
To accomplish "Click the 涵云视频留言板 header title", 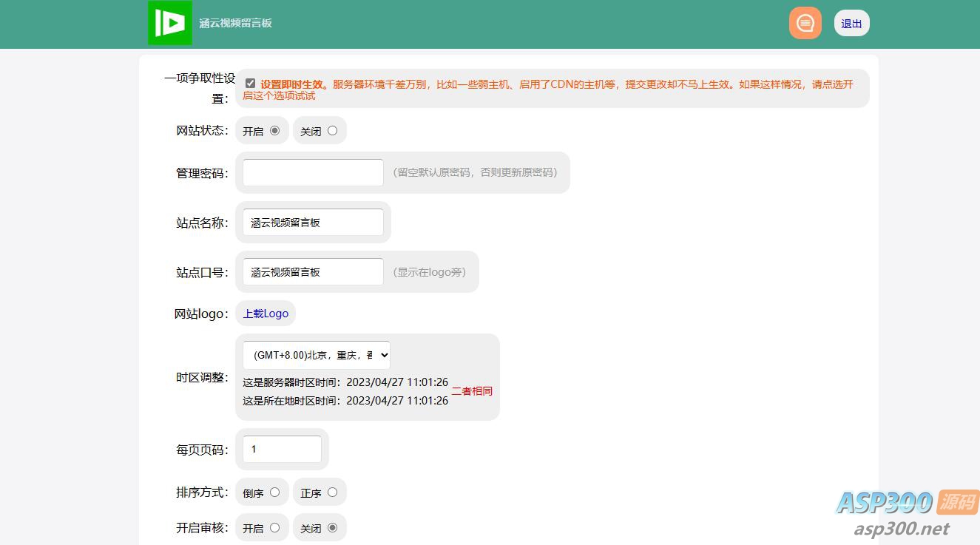I will (x=235, y=23).
